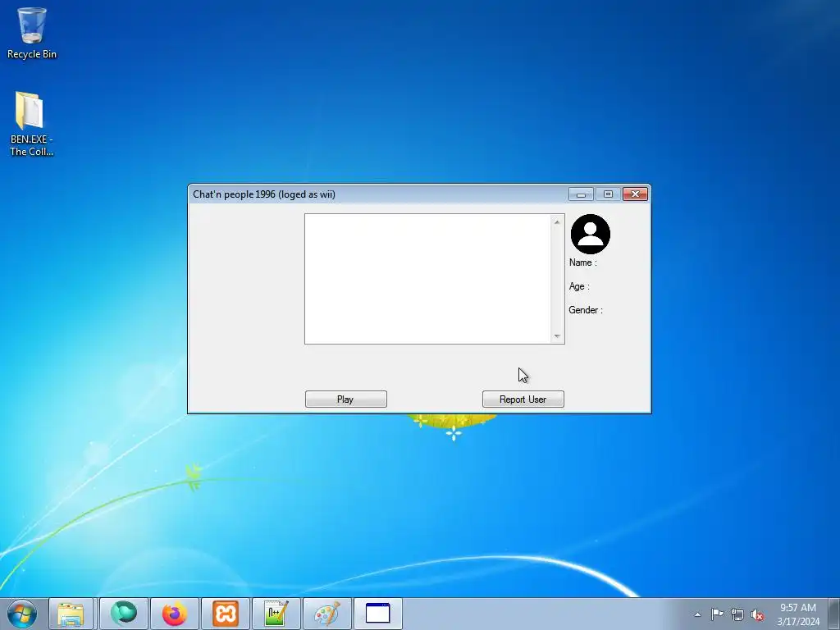Maximize the Chat'n people window
This screenshot has width=840, height=630.
[608, 194]
